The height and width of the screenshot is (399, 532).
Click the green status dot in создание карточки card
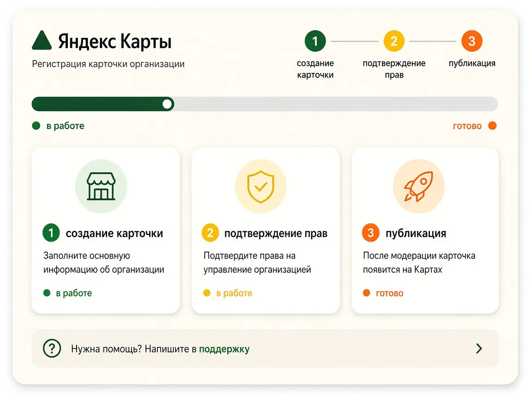(47, 293)
